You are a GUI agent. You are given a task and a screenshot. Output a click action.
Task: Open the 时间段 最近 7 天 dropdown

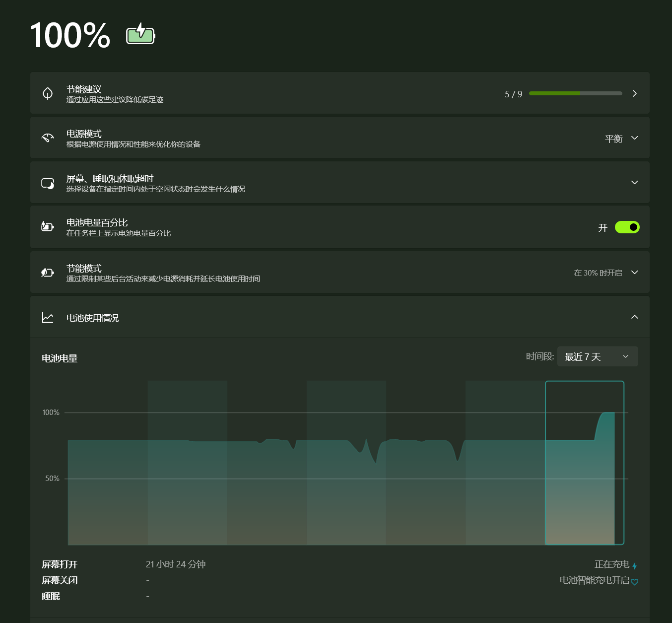pyautogui.click(x=597, y=356)
